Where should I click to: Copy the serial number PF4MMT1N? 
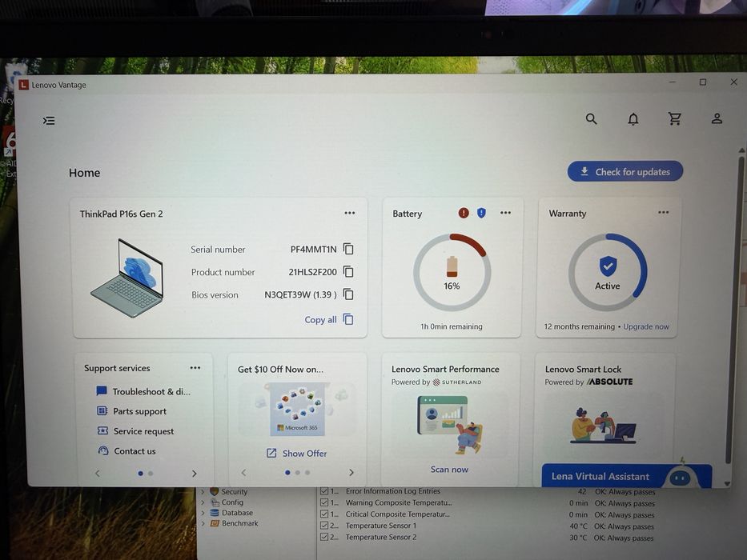coord(348,249)
